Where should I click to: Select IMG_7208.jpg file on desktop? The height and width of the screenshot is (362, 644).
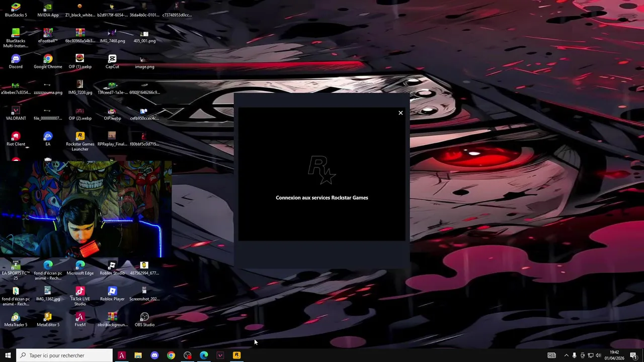[80, 87]
